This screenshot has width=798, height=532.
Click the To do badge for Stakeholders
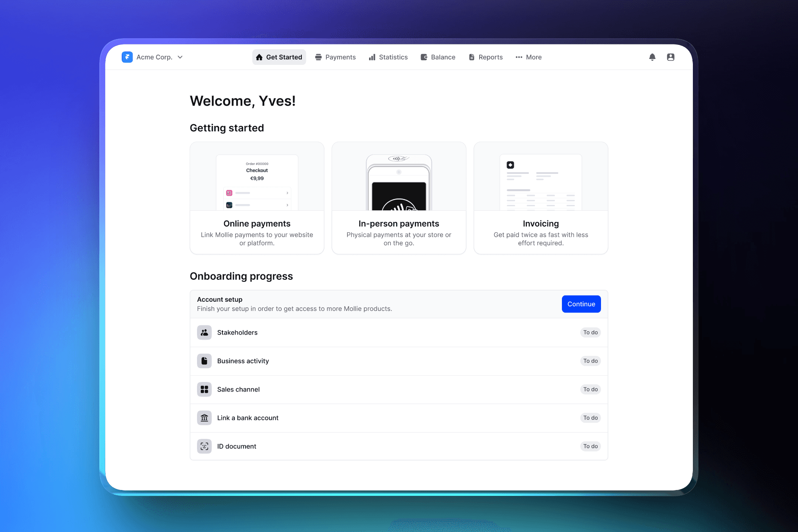point(590,332)
